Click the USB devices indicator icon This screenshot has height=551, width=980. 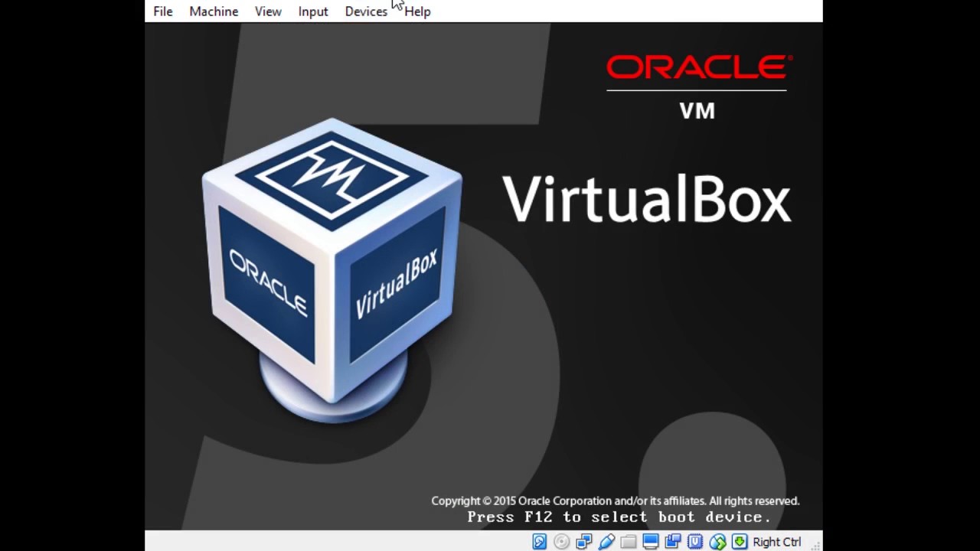(x=606, y=542)
